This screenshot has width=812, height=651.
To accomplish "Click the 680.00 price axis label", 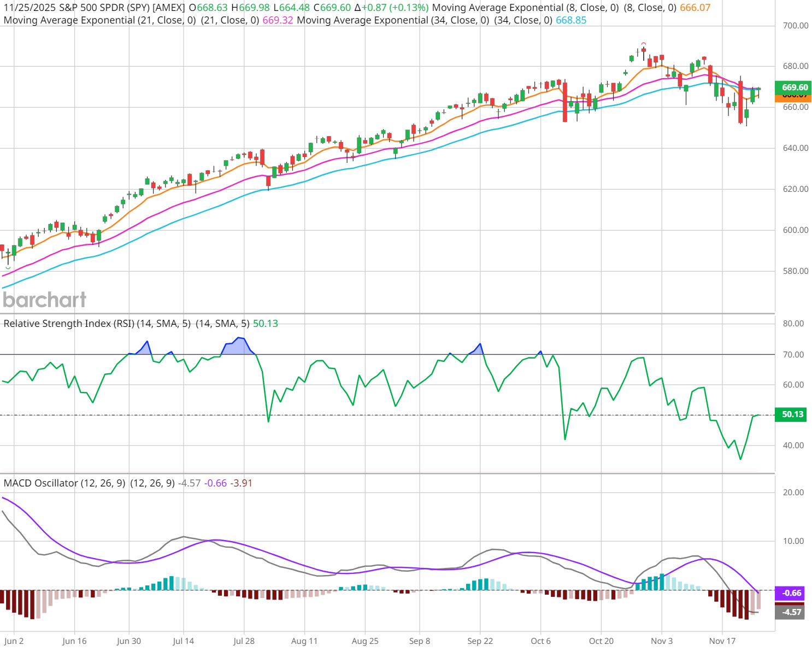I will (x=796, y=66).
